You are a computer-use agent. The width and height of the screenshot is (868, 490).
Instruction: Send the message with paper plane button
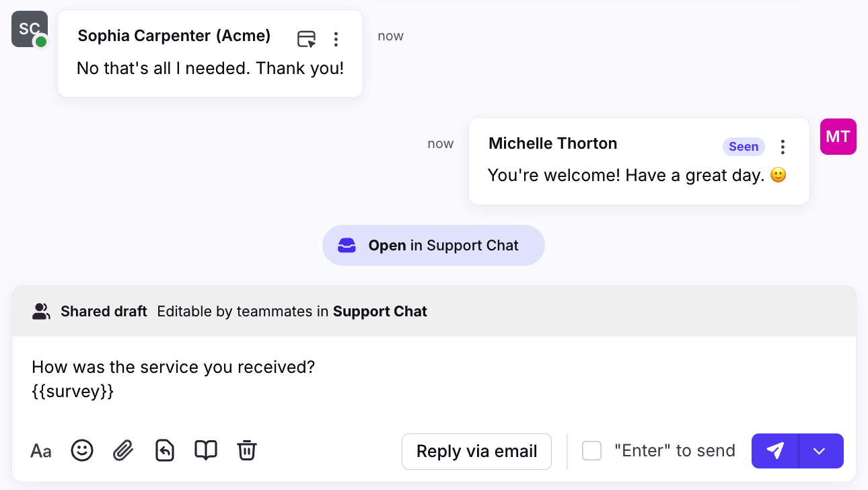tap(774, 451)
